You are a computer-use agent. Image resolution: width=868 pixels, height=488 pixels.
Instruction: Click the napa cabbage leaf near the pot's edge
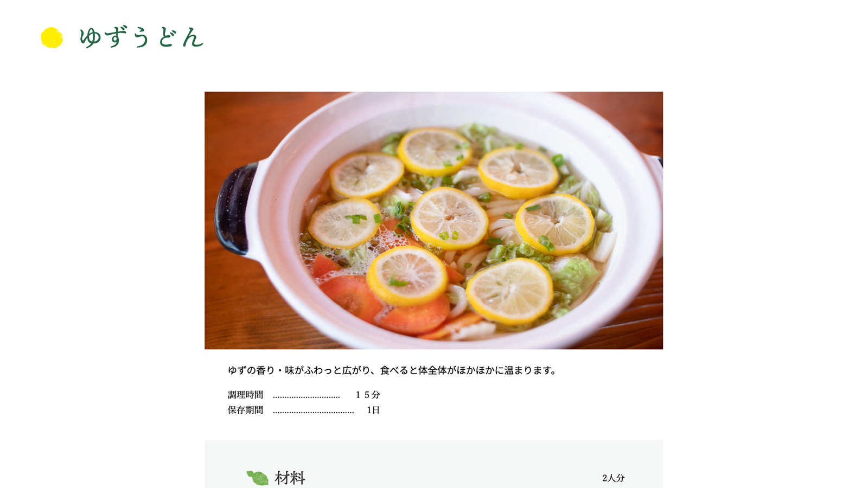click(x=575, y=277)
